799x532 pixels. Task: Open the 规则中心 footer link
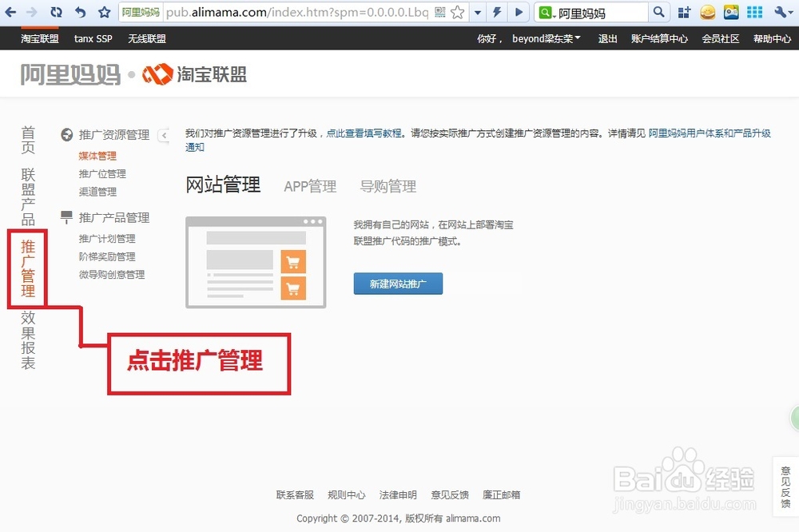tap(347, 494)
